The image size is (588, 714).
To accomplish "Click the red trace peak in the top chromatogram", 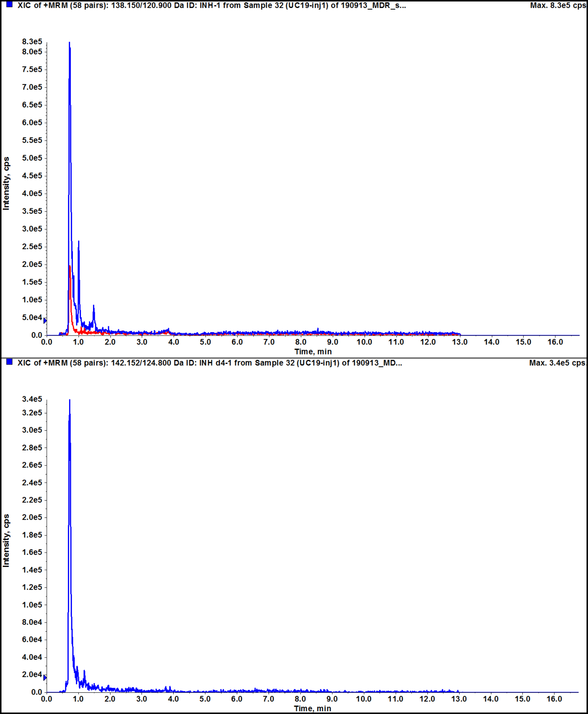I will coord(70,267).
